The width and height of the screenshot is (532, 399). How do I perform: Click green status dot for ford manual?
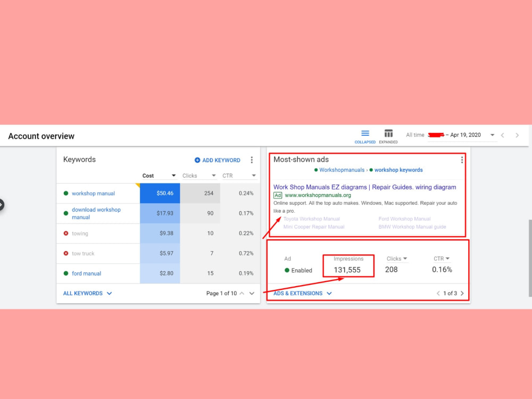(66, 273)
